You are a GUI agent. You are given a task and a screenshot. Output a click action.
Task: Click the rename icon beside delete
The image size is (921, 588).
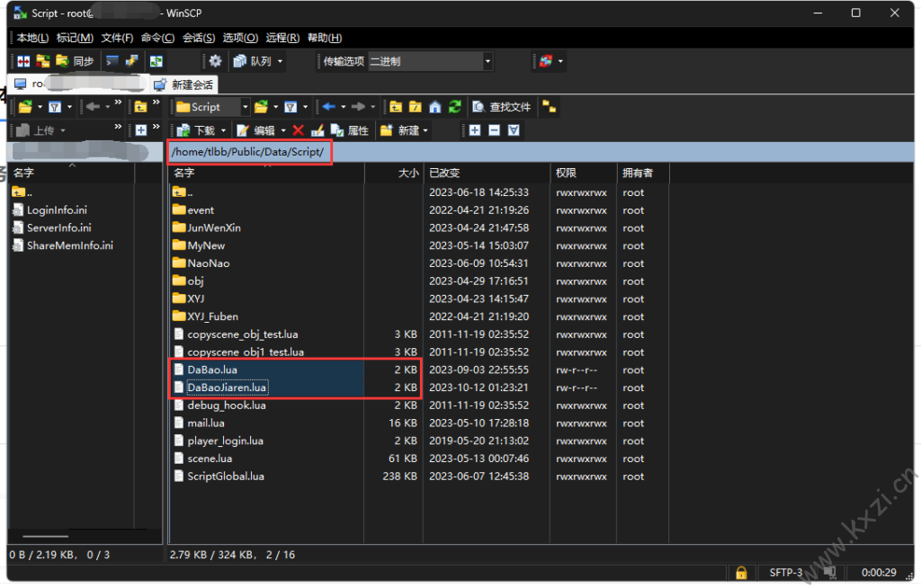[317, 130]
